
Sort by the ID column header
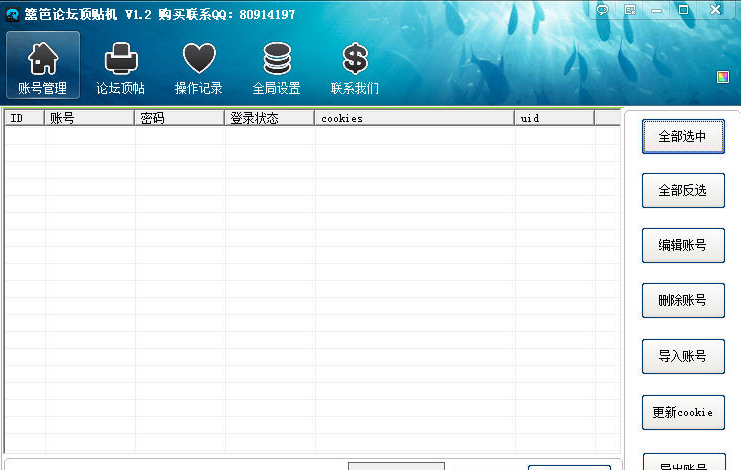(x=25, y=118)
